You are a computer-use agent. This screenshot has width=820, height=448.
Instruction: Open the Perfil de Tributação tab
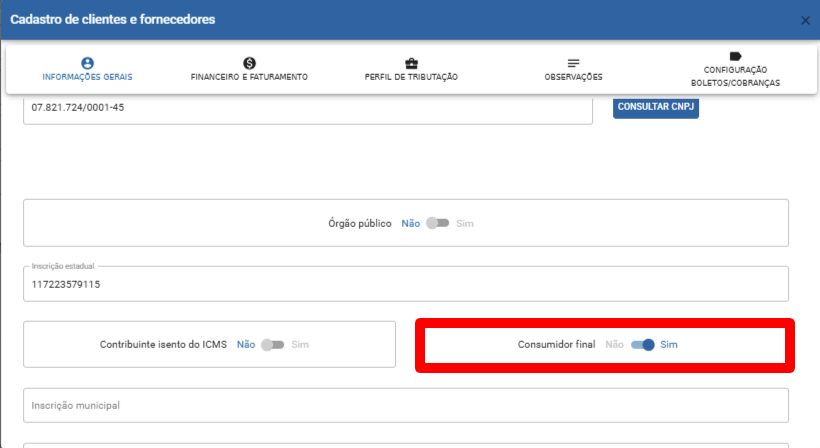coord(412,69)
